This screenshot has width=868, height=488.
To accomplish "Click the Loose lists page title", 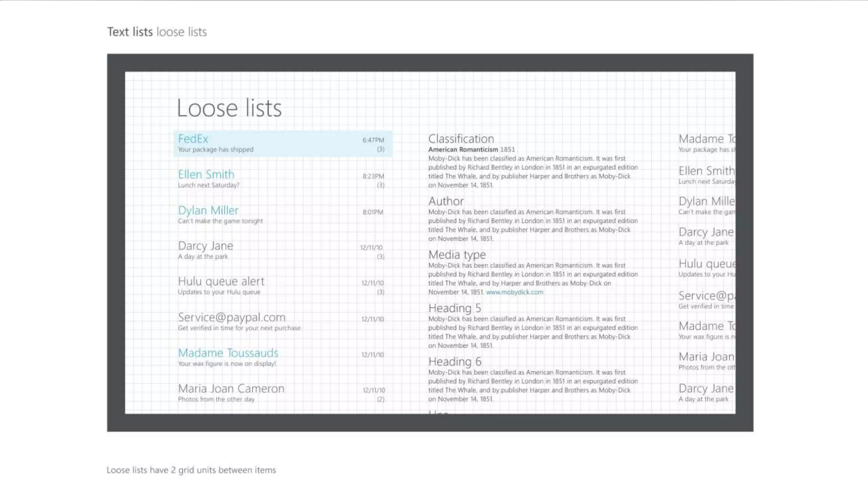I will 229,108.
